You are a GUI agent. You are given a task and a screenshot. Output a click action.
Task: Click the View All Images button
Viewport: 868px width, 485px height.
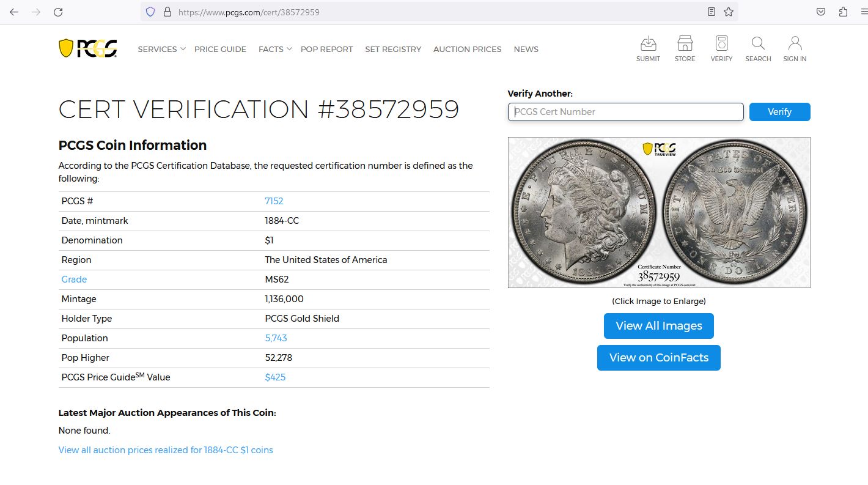tap(659, 326)
